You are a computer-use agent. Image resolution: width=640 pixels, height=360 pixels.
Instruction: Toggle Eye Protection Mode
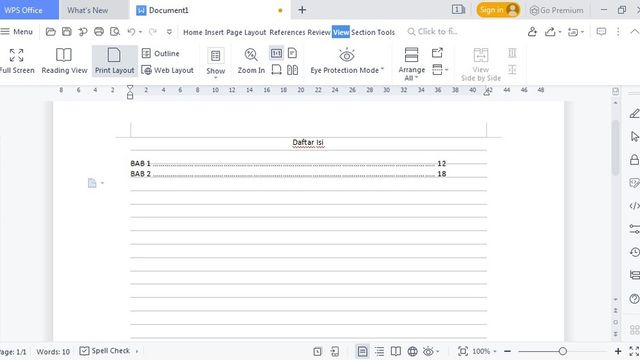point(347,61)
